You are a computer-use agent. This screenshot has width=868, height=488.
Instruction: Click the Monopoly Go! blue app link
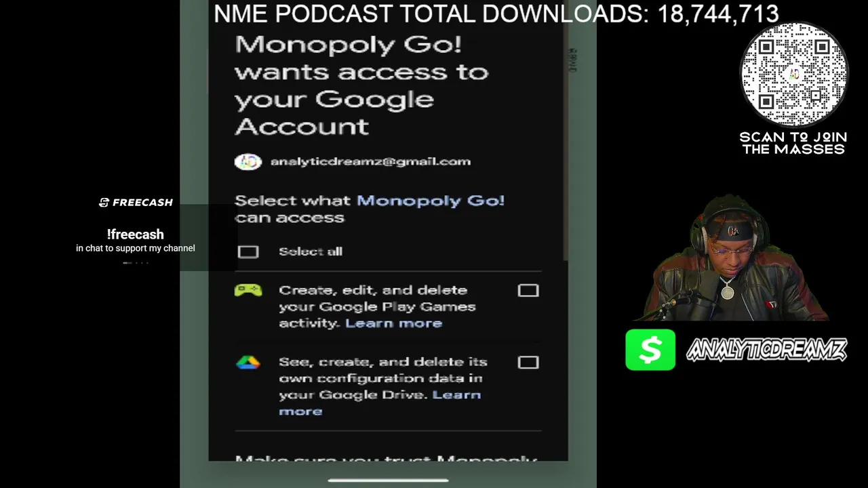pos(431,201)
